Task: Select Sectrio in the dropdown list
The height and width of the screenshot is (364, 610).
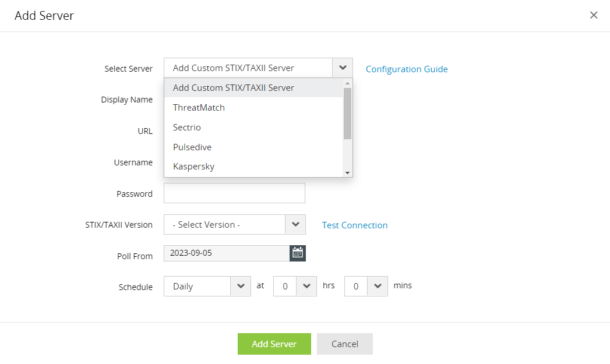Action: (x=187, y=128)
